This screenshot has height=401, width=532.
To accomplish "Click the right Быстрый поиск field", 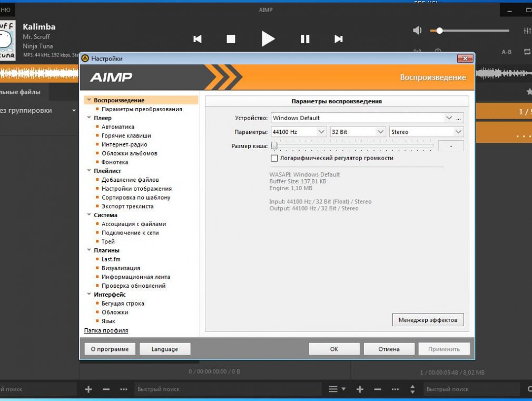I will (471, 389).
